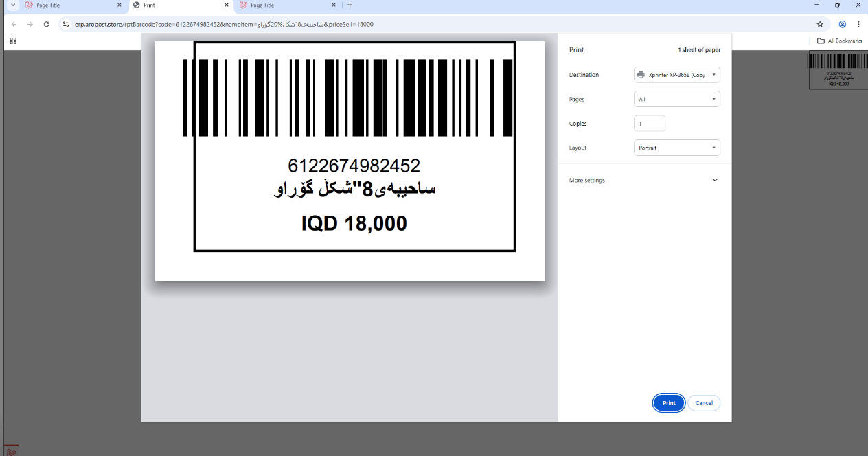Open the Chrome profile icon

842,24
